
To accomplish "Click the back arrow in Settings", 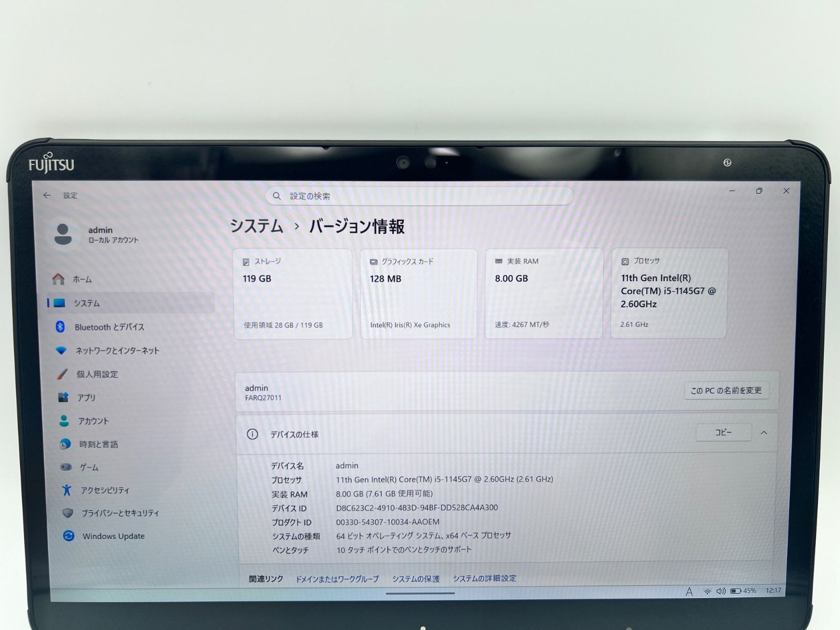I will 47,195.
